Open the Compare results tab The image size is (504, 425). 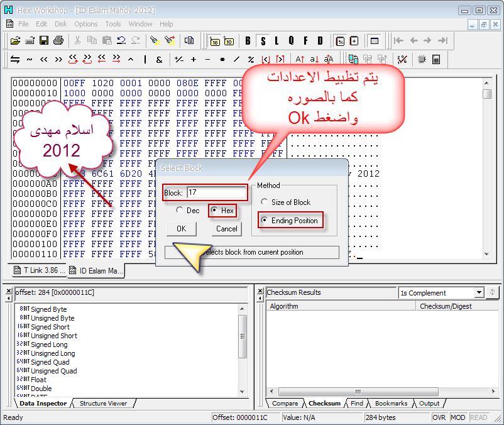(285, 403)
